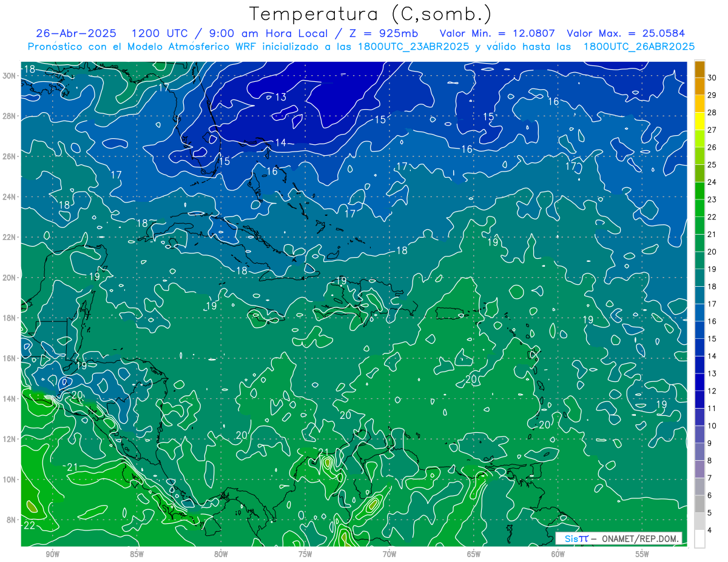Click the '65W' longitude axis label
The width and height of the screenshot is (728, 562).
point(474,554)
